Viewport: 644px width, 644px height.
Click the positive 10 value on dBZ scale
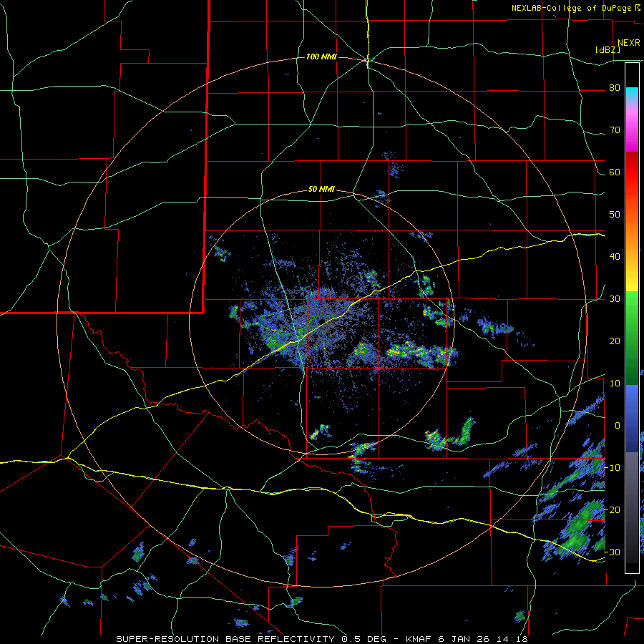(x=615, y=384)
